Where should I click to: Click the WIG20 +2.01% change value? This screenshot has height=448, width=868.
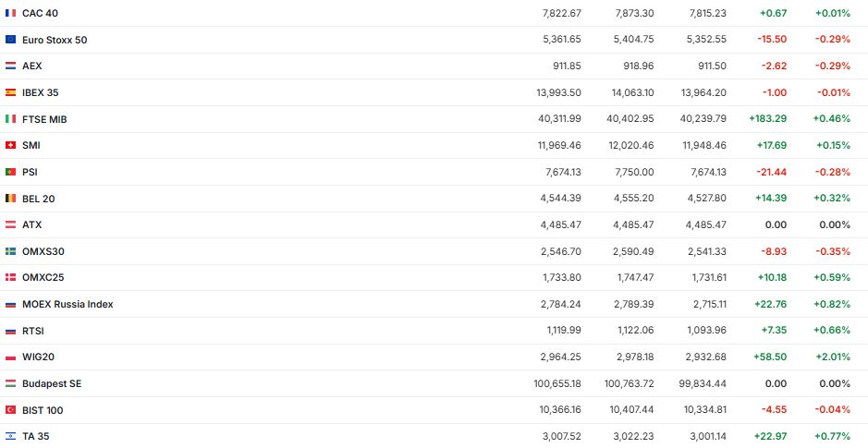click(831, 357)
